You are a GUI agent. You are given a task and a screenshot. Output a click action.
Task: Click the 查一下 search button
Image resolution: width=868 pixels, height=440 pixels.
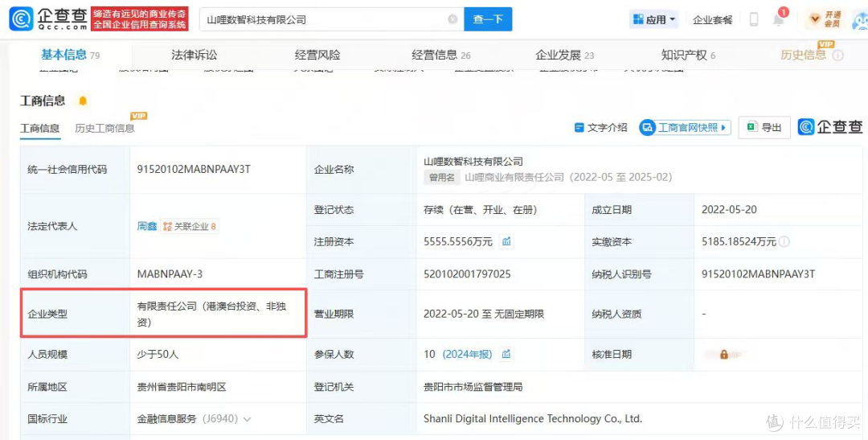point(488,19)
